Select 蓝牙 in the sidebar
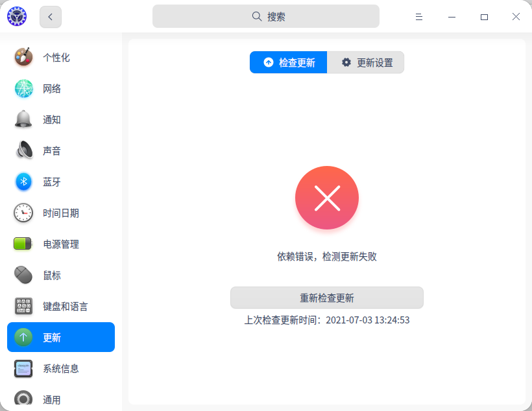Screen dimensions: 532x411 [x=61, y=182]
